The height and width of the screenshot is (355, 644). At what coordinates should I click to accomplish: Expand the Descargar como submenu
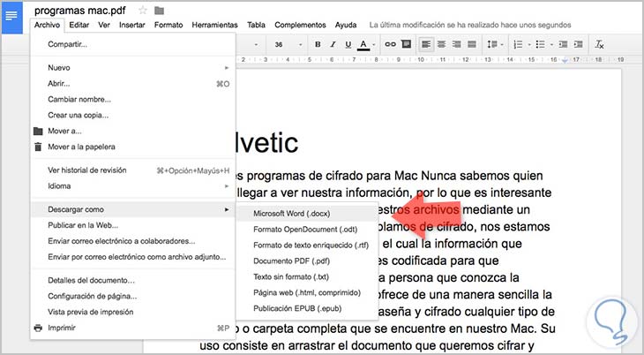[132, 209]
